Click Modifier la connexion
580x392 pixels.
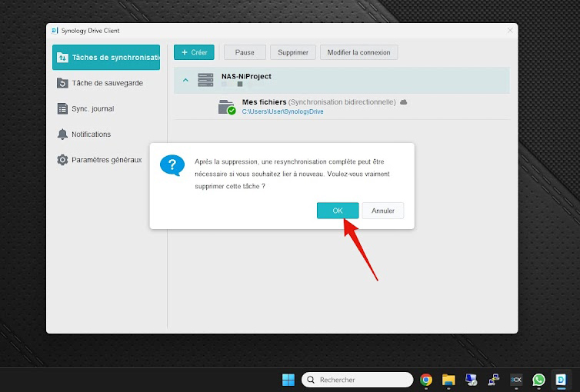tap(358, 52)
